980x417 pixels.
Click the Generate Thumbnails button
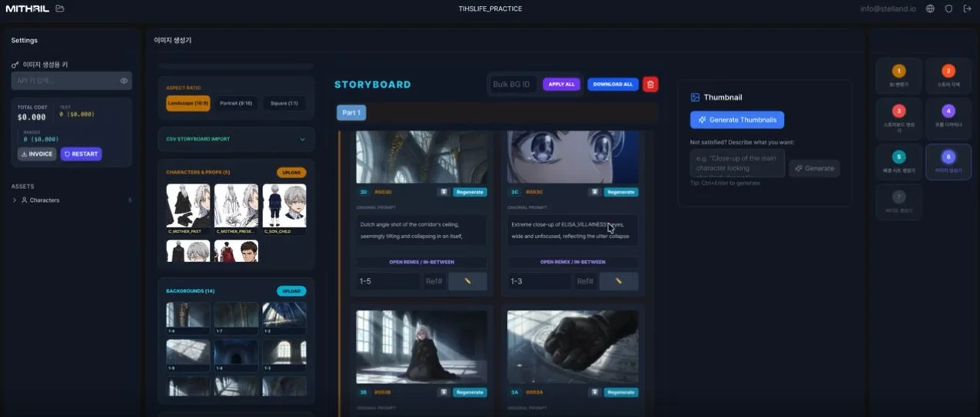[x=737, y=120]
